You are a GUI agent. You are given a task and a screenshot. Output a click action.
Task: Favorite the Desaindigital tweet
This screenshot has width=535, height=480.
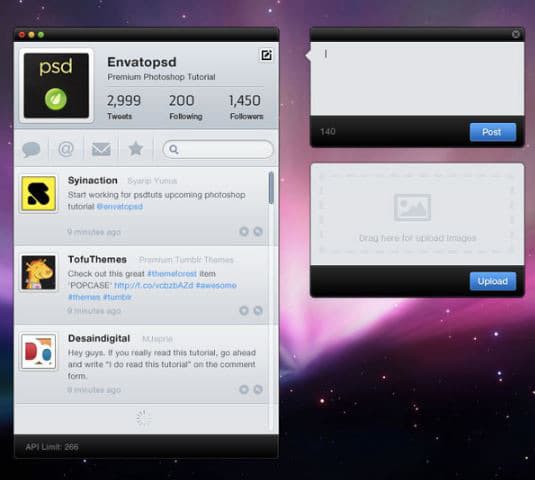point(244,389)
